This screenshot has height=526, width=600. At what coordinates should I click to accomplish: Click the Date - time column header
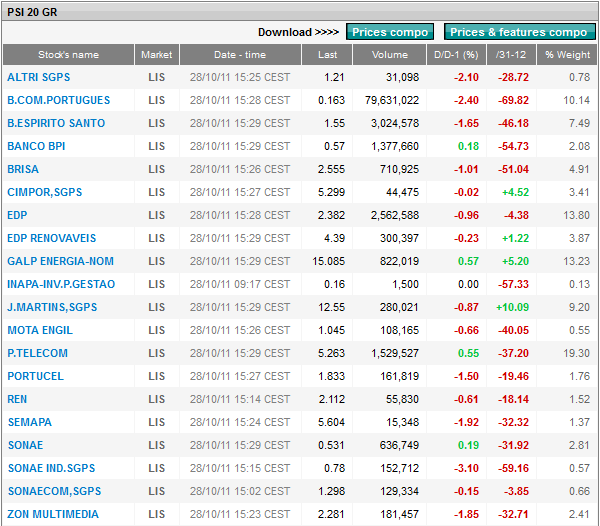(240, 55)
